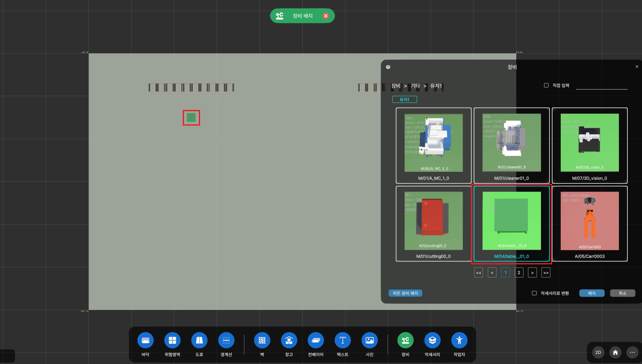Open the 작업자 worker tool

coord(459,340)
